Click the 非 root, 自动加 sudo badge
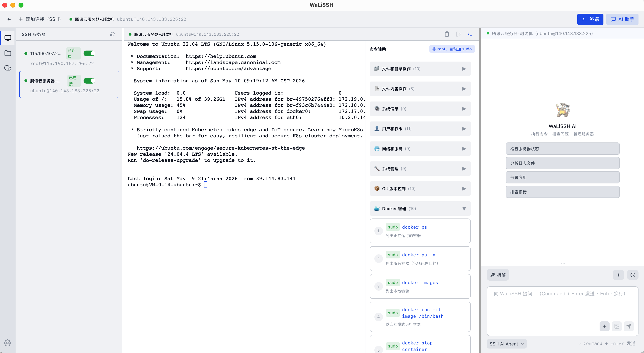This screenshot has width=644, height=353. click(x=452, y=49)
